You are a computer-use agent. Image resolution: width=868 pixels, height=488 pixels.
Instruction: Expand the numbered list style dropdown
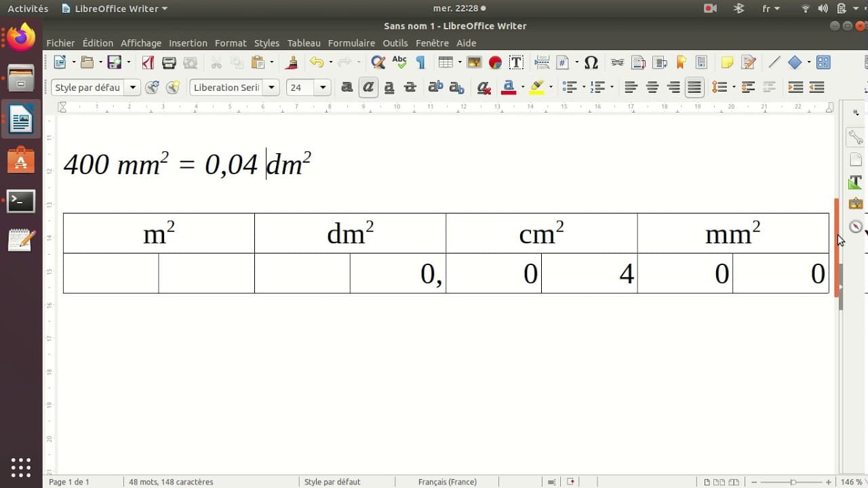[611, 87]
